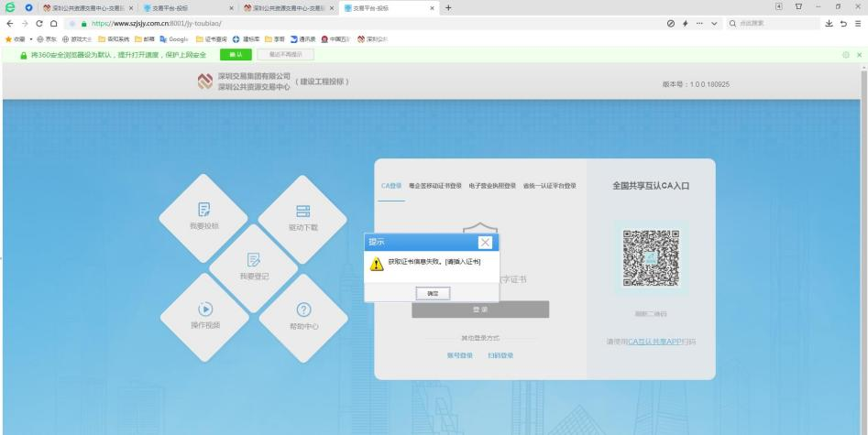The width and height of the screenshot is (868, 435).
Task: Open the 帮助中心 help center icon
Action: pos(303,314)
